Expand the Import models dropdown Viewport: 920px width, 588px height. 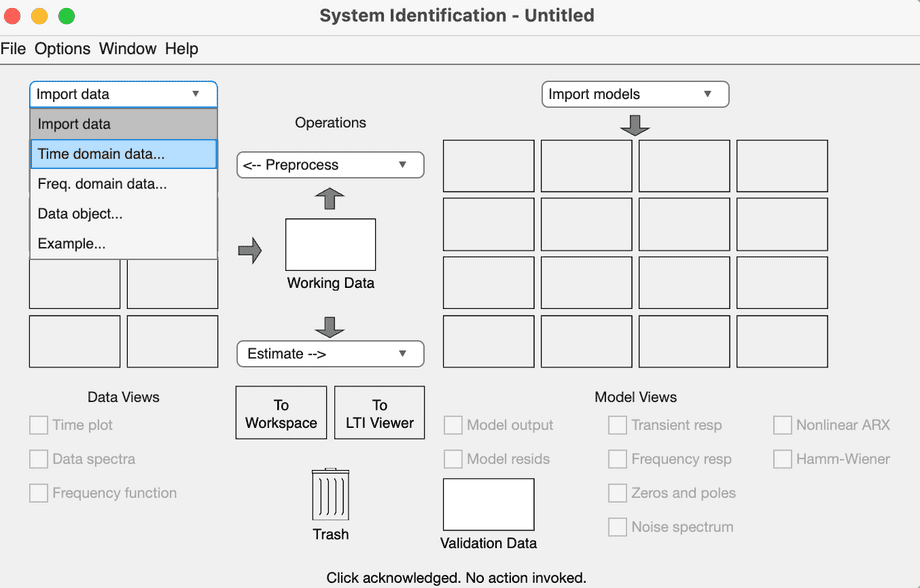[x=635, y=94]
